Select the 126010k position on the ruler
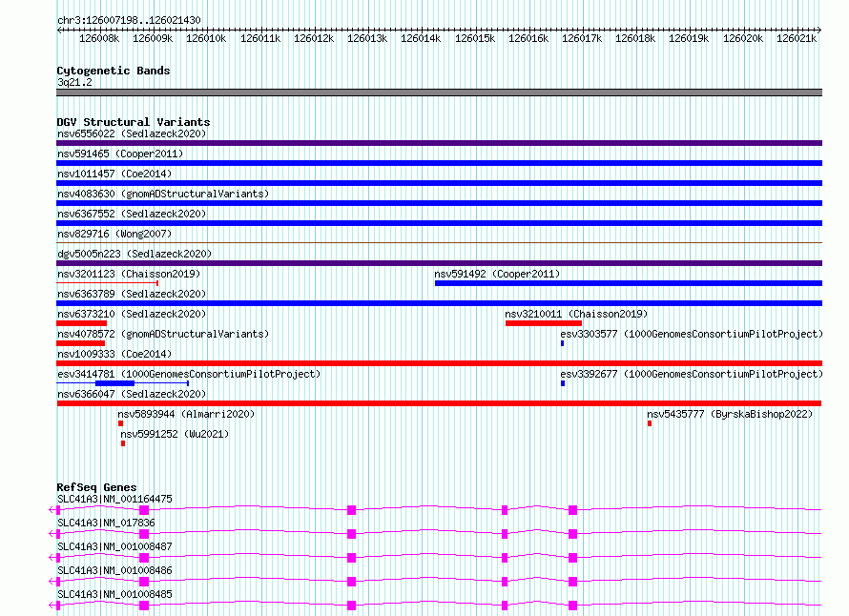The image size is (849, 616). [x=206, y=38]
